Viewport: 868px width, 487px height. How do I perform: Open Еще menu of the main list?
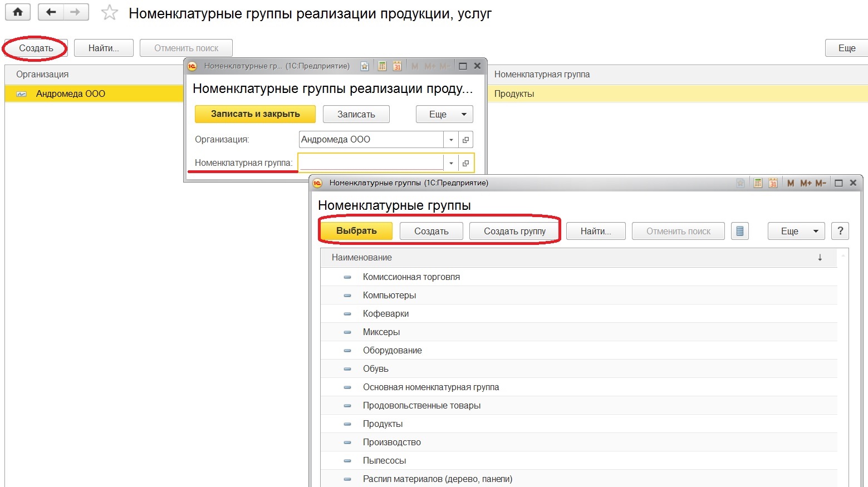click(846, 48)
